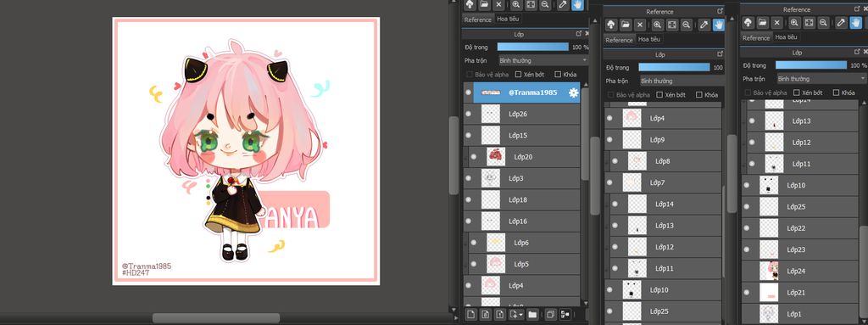868x325 pixels.
Task: Hide the @Tranma1985 layer
Action: [x=468, y=92]
